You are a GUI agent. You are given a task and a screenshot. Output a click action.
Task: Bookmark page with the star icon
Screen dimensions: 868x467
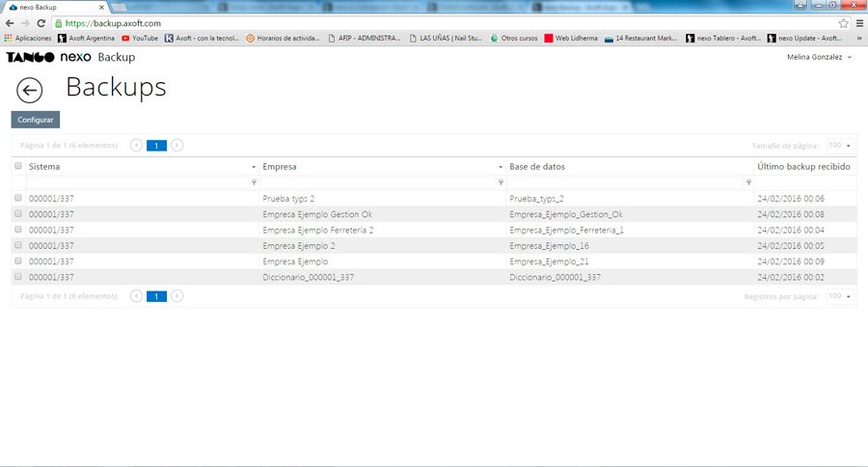pyautogui.click(x=843, y=23)
